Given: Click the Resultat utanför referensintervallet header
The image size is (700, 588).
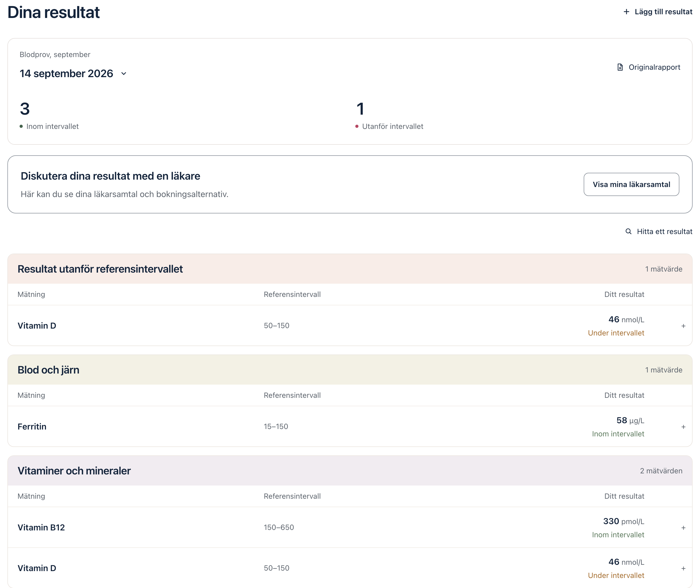Looking at the screenshot, I should [350, 269].
